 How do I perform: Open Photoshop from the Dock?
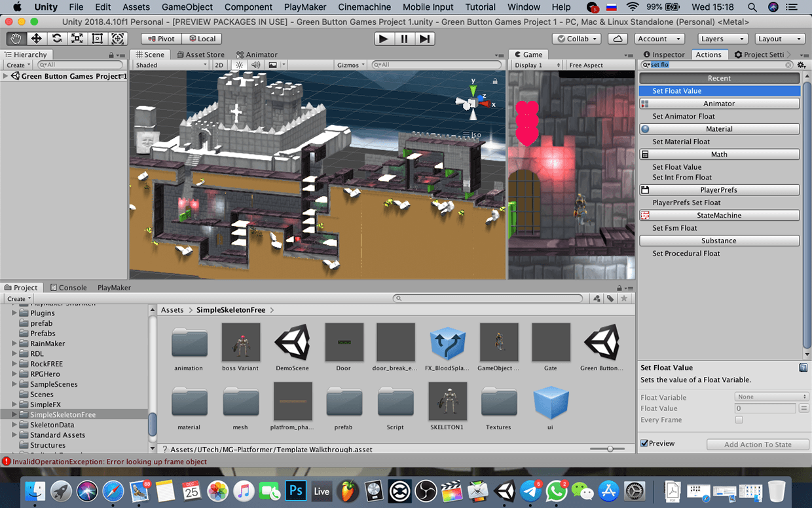(x=295, y=490)
